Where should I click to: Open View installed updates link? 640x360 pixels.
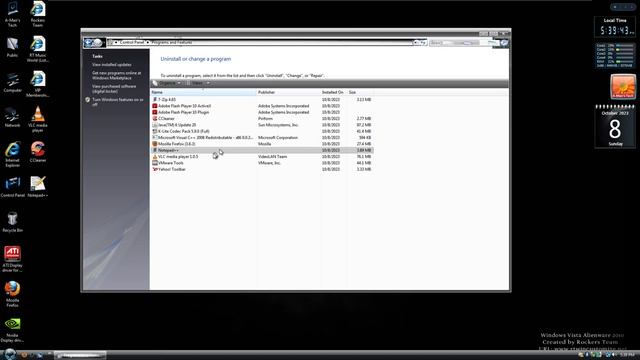tap(111, 64)
